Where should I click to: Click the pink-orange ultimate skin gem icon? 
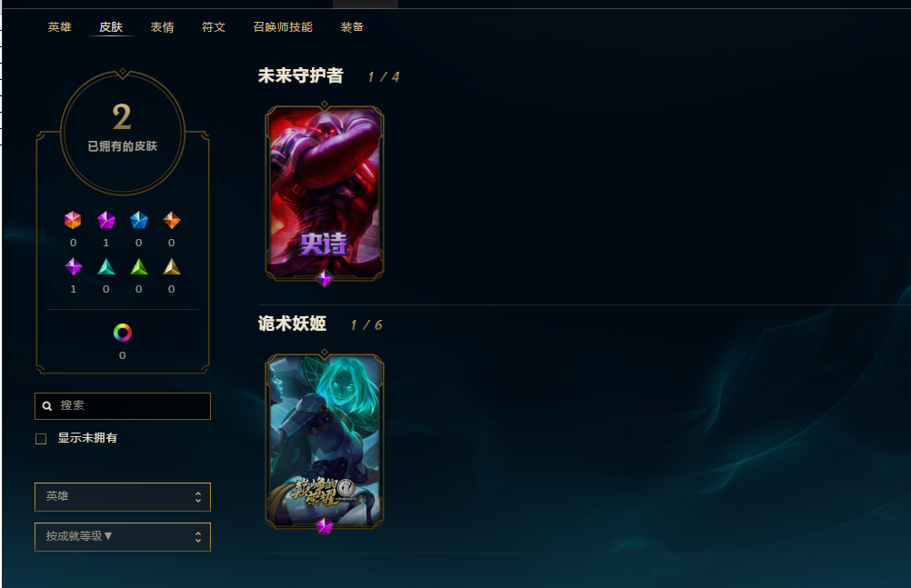tap(73, 220)
